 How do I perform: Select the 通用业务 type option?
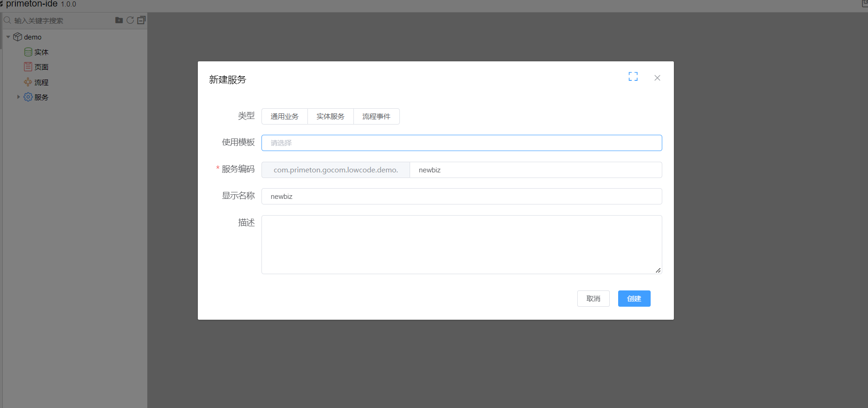[285, 117]
